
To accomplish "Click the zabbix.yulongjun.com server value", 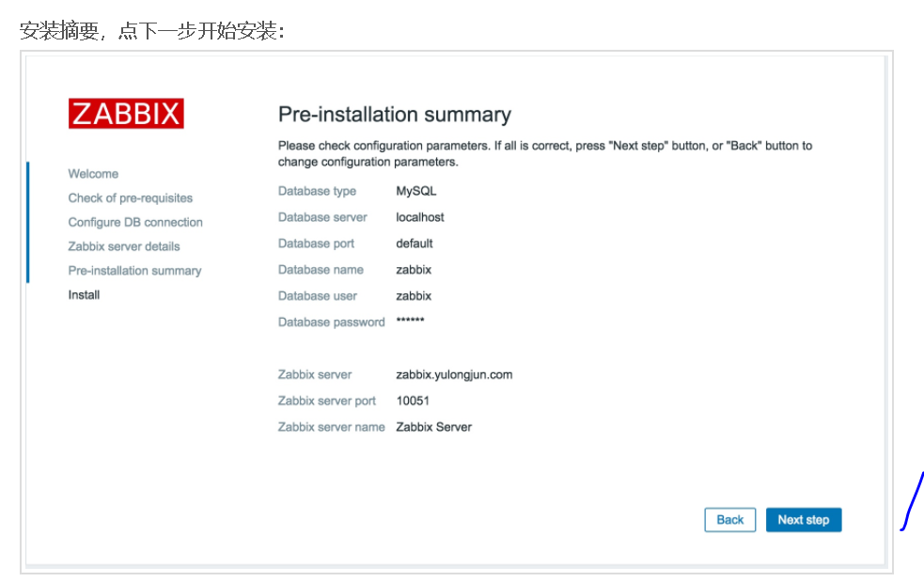I will (x=454, y=375).
